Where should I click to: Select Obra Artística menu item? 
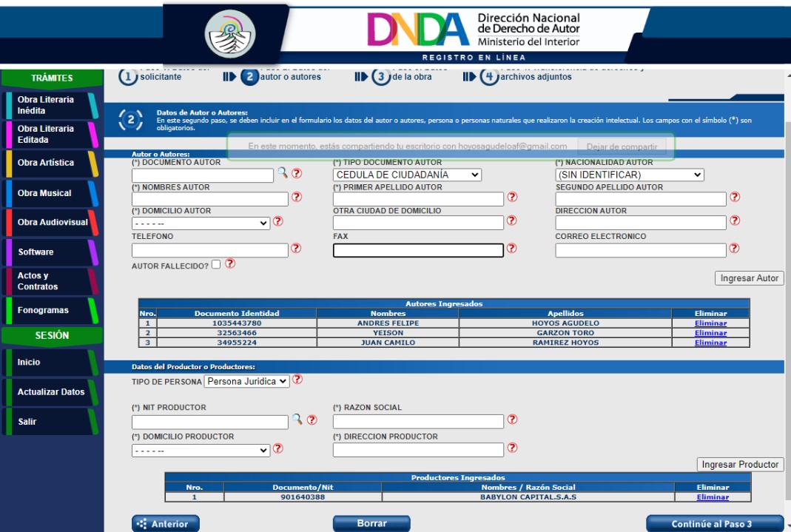click(x=50, y=163)
